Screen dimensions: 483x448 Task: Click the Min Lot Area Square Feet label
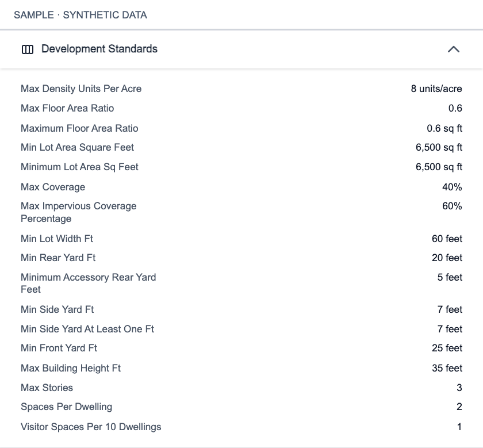pos(77,147)
